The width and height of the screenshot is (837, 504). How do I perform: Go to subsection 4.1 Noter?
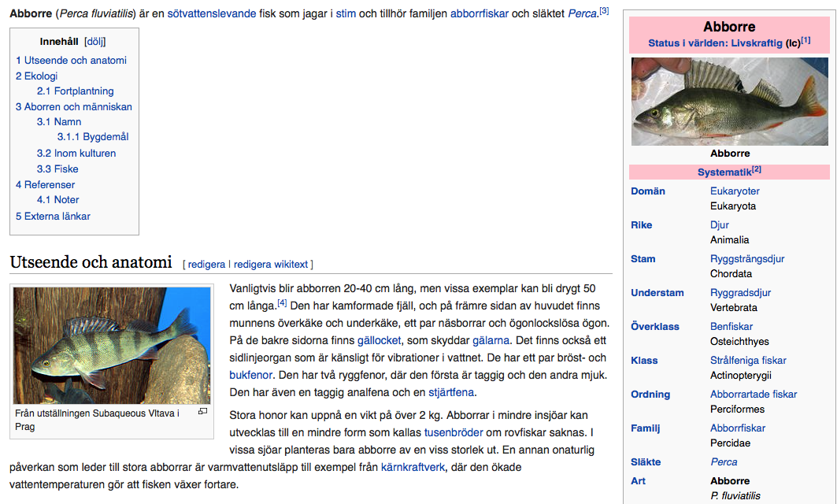[57, 200]
